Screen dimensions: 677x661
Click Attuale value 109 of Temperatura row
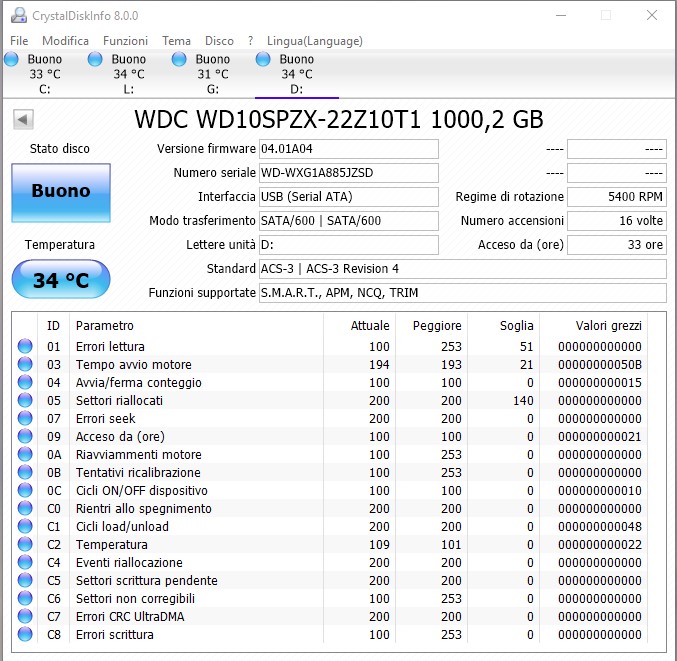tap(379, 545)
